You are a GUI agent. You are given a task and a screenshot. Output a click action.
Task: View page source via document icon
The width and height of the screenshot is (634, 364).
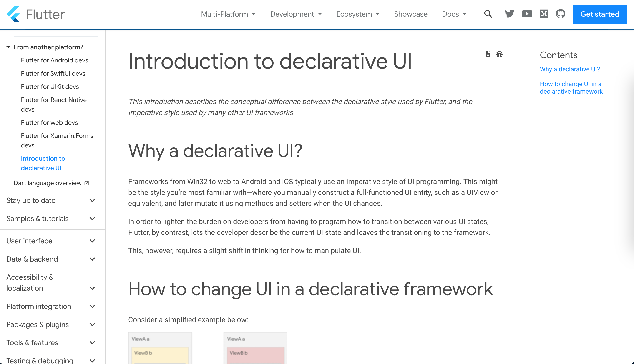pos(488,54)
